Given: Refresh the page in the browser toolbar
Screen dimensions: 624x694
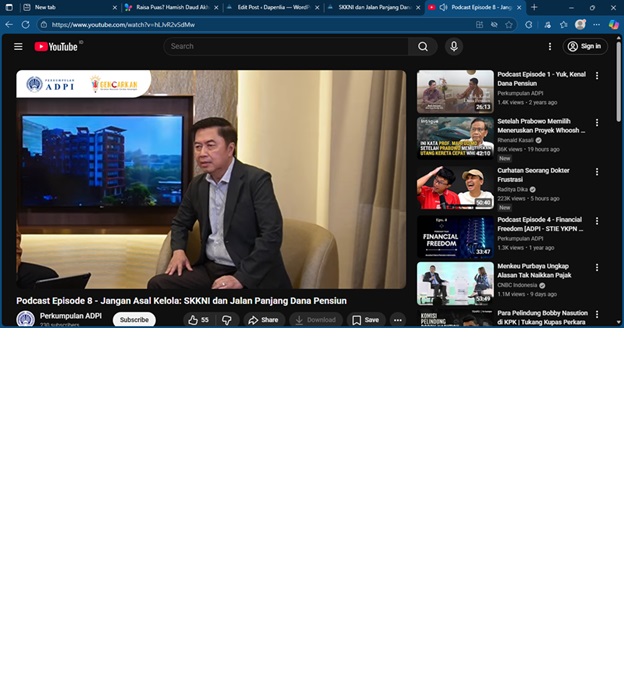Looking at the screenshot, I should (25, 24).
